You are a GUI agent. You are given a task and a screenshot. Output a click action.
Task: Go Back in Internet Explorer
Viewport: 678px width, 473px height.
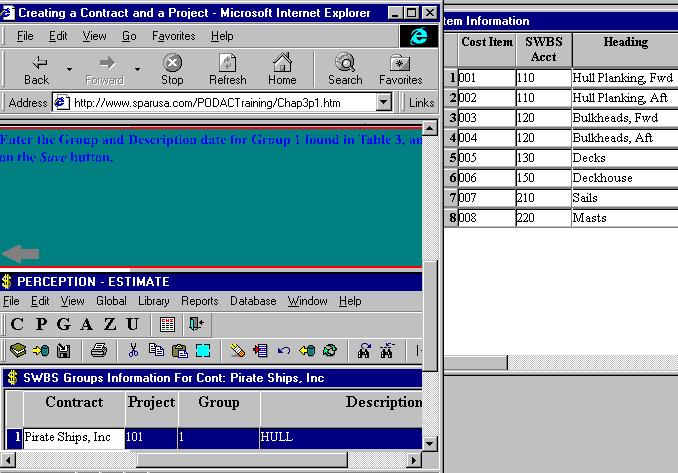coord(36,70)
